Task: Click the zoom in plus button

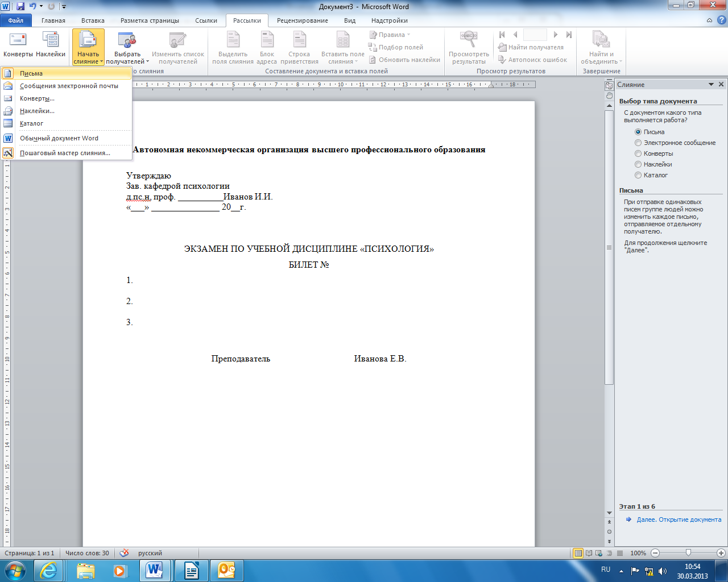Action: tap(721, 553)
